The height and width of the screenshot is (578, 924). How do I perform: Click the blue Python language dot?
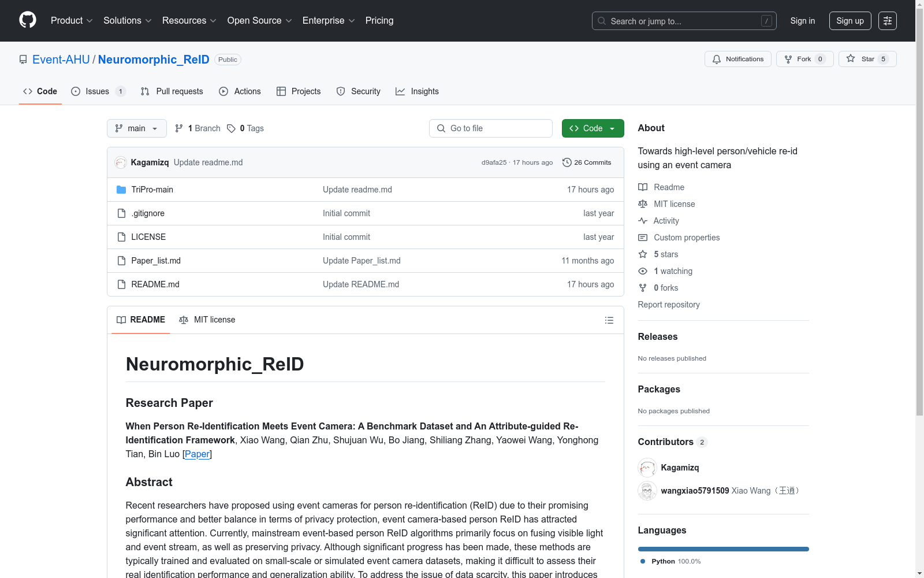pos(643,561)
